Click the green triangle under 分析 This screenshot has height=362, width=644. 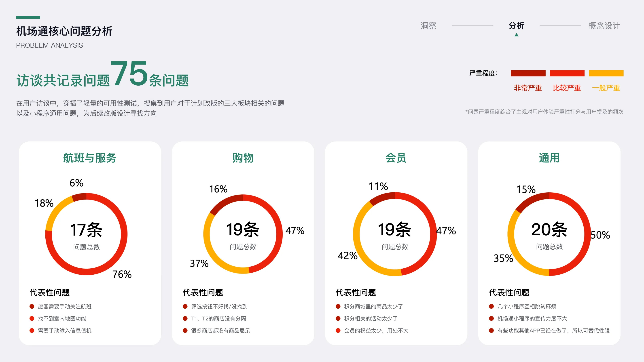tap(517, 35)
